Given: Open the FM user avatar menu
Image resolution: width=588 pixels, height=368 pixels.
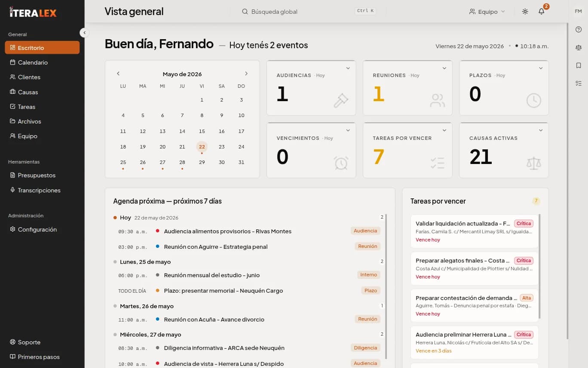Looking at the screenshot, I should (x=578, y=11).
